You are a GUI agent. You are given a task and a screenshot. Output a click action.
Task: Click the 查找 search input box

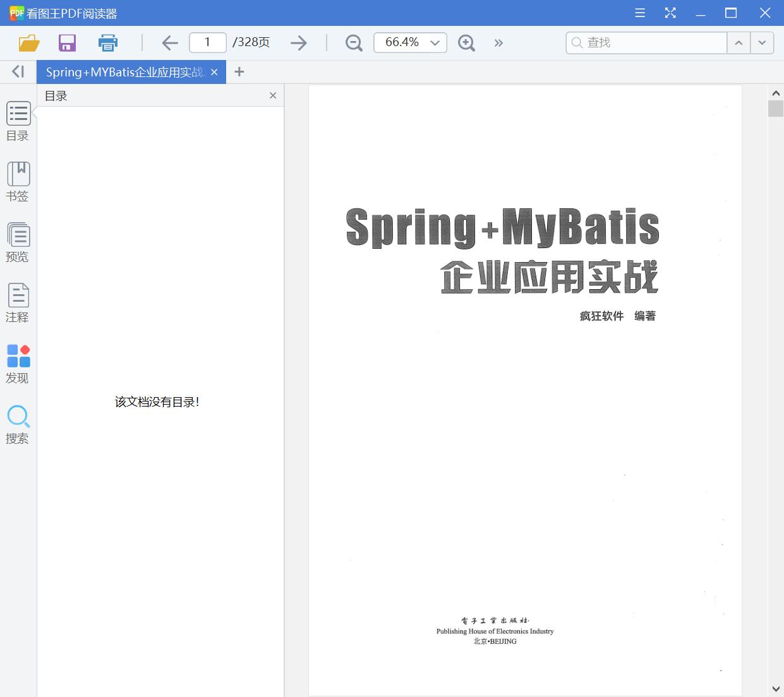pos(646,42)
